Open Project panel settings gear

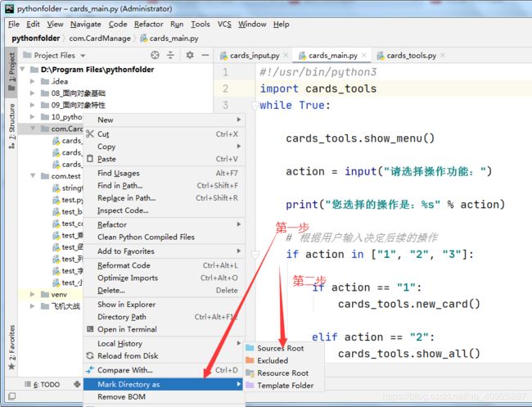[x=190, y=55]
